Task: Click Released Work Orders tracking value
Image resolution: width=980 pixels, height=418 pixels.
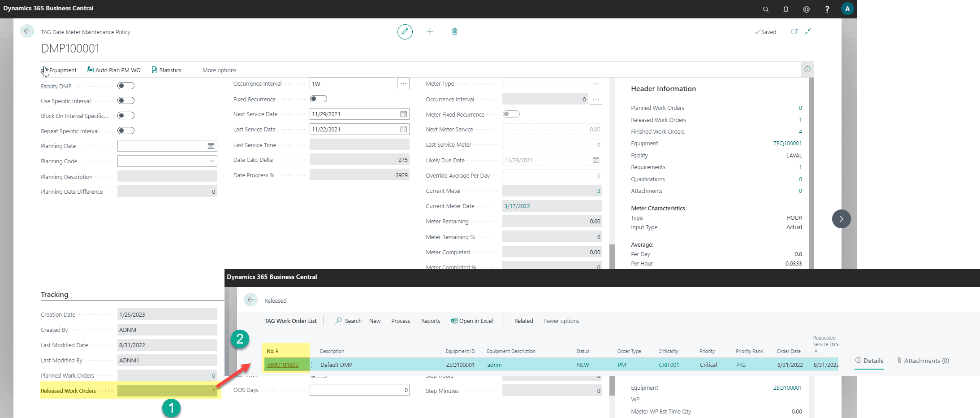Action: click(167, 391)
